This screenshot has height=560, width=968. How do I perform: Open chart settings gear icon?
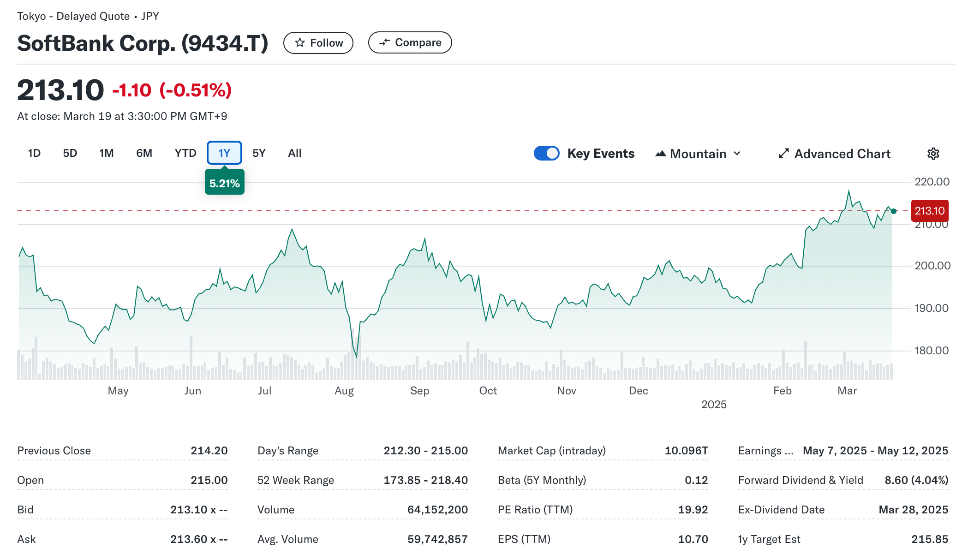pos(933,154)
